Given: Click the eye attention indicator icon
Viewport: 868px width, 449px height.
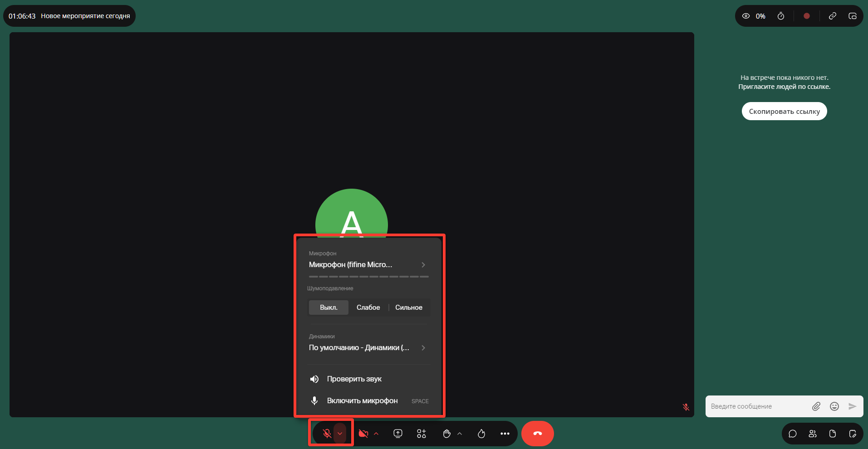Looking at the screenshot, I should (x=746, y=16).
